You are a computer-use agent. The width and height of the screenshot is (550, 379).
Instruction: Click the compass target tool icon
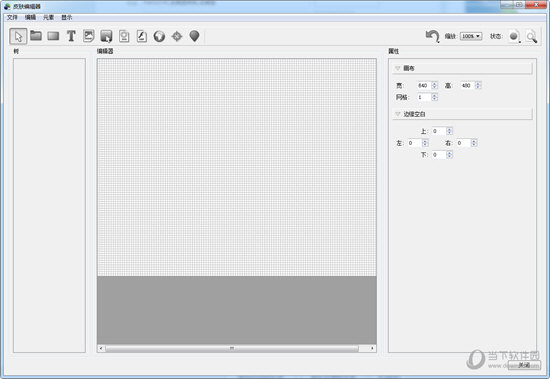tap(177, 36)
